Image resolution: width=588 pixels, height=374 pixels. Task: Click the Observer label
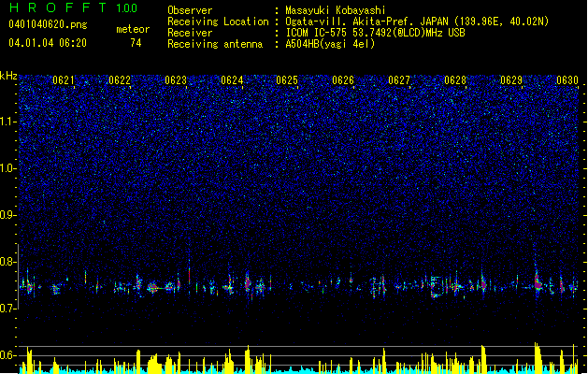tap(190, 10)
